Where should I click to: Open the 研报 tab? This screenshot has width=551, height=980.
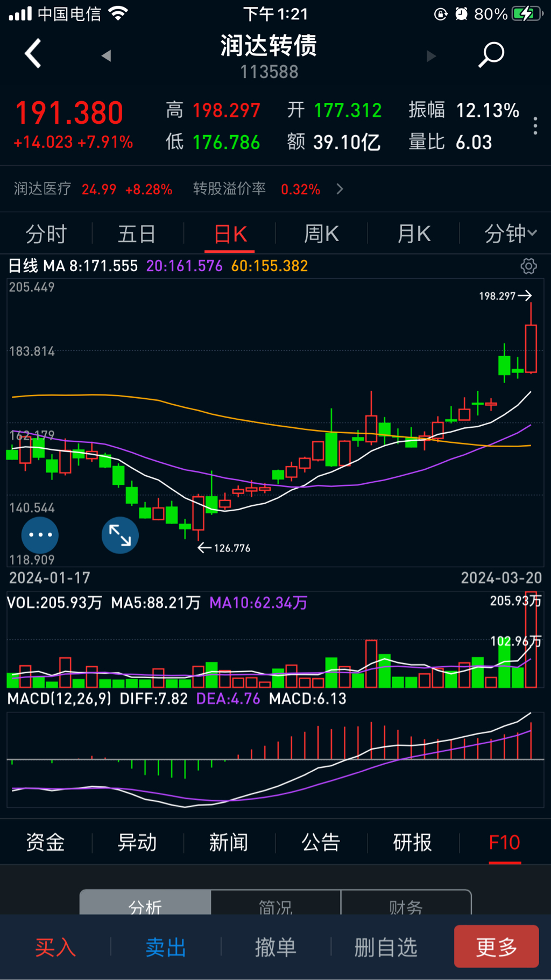pyautogui.click(x=413, y=842)
